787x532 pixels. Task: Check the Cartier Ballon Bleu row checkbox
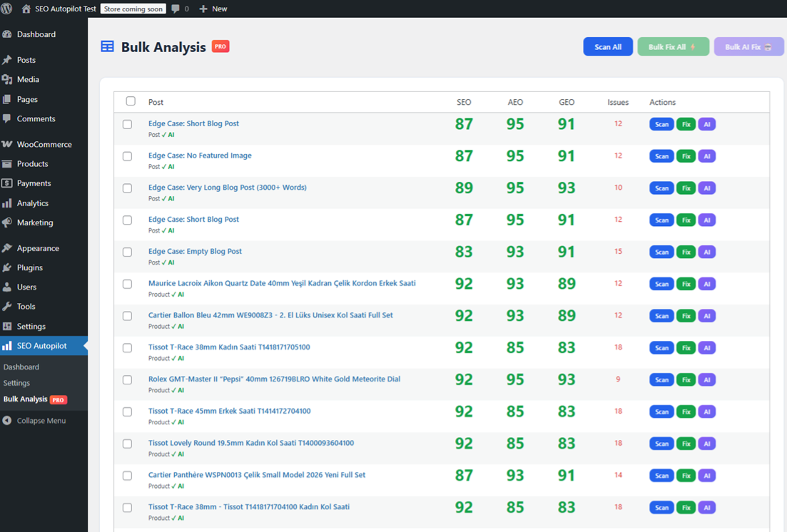pyautogui.click(x=127, y=316)
